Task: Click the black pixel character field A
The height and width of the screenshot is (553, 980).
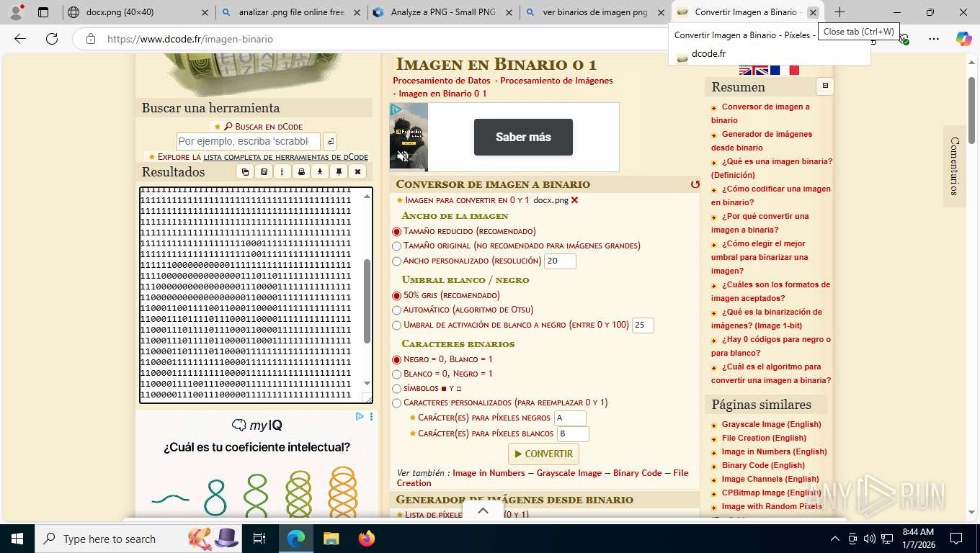Action: point(570,418)
